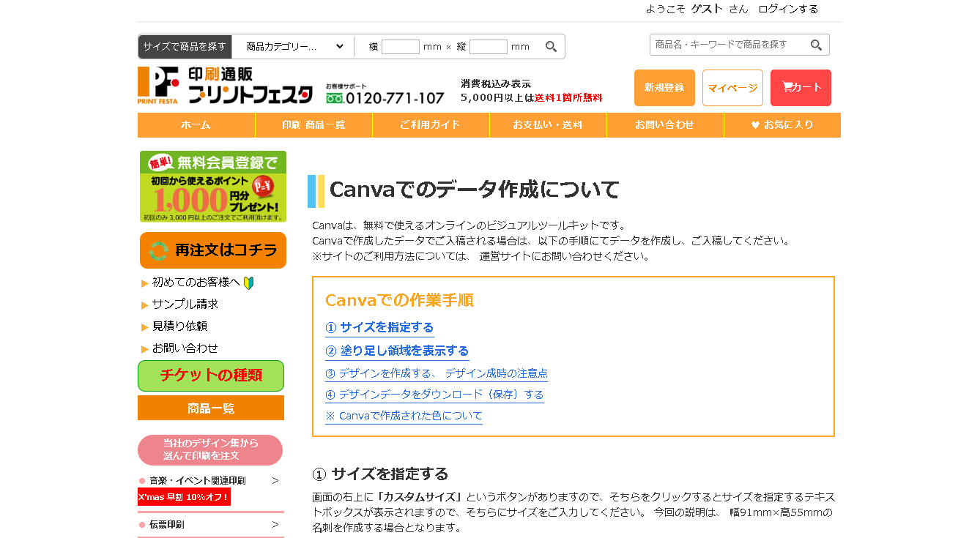Click the Print Festa logo
Image resolution: width=980 pixels, height=538 pixels.
pyautogui.click(x=226, y=86)
